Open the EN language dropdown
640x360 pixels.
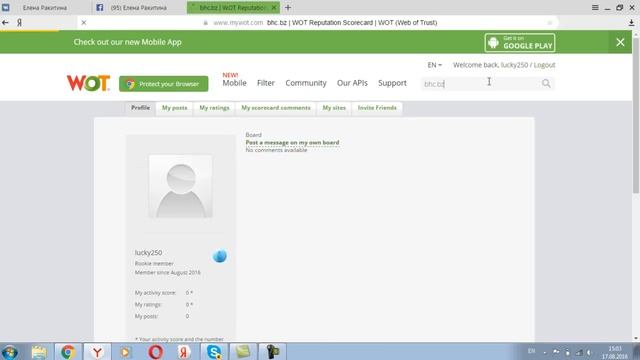(x=434, y=65)
